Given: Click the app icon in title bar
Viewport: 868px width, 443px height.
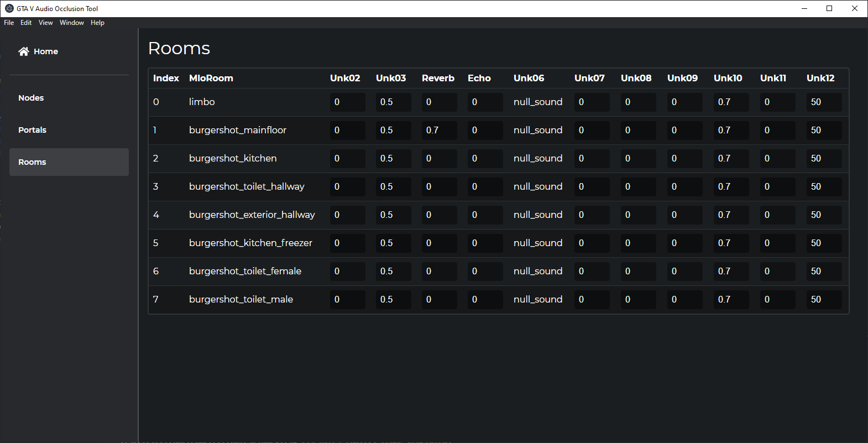Looking at the screenshot, I should click(9, 8).
